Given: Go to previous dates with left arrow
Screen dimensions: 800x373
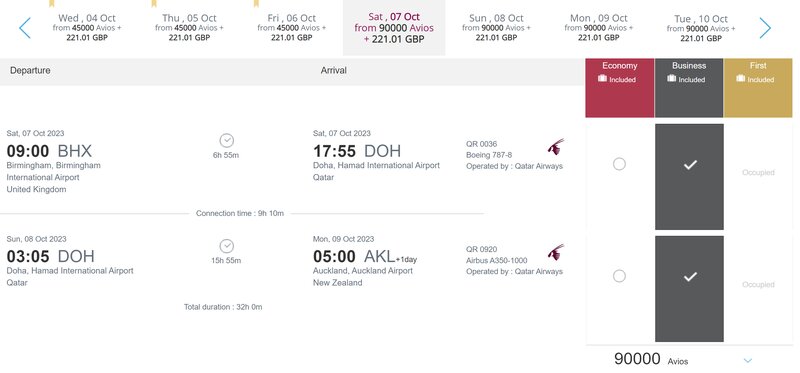Looking at the screenshot, I should [24, 28].
